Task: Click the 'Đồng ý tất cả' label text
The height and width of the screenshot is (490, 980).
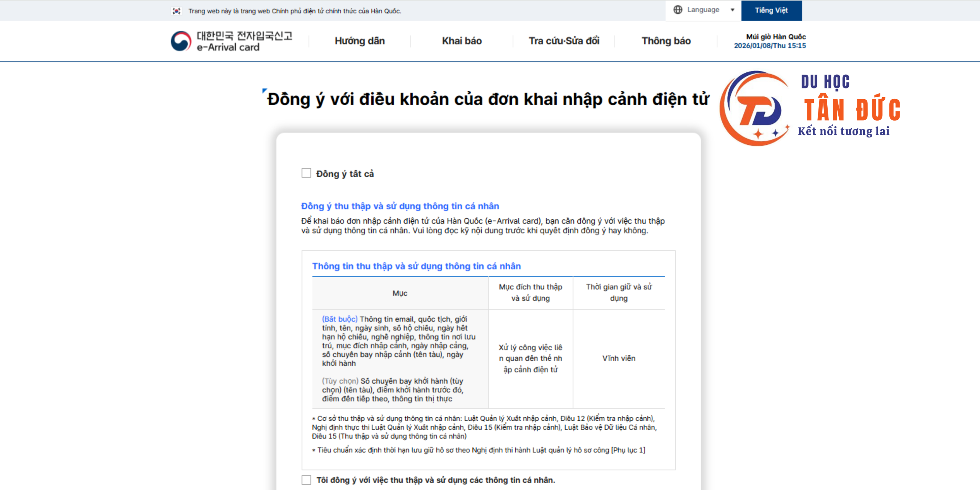Action: click(345, 174)
